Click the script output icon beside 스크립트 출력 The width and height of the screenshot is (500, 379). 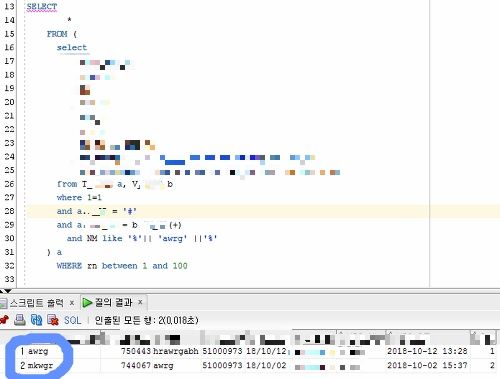3,303
